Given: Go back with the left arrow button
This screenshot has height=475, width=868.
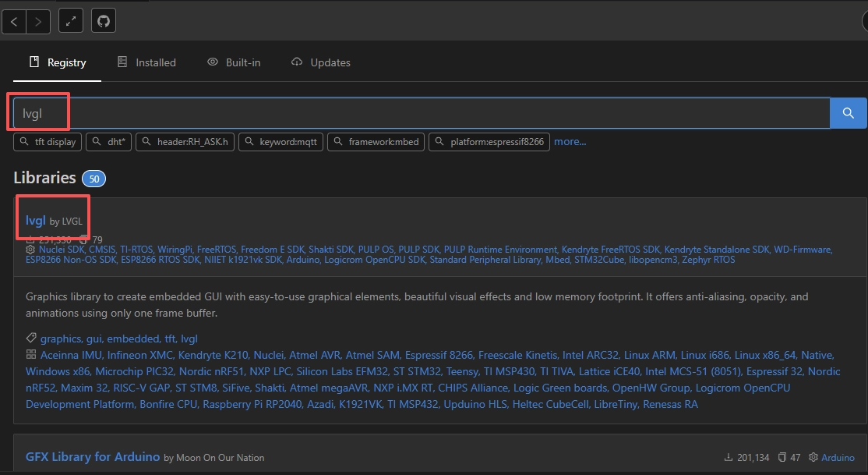Looking at the screenshot, I should pyautogui.click(x=14, y=22).
